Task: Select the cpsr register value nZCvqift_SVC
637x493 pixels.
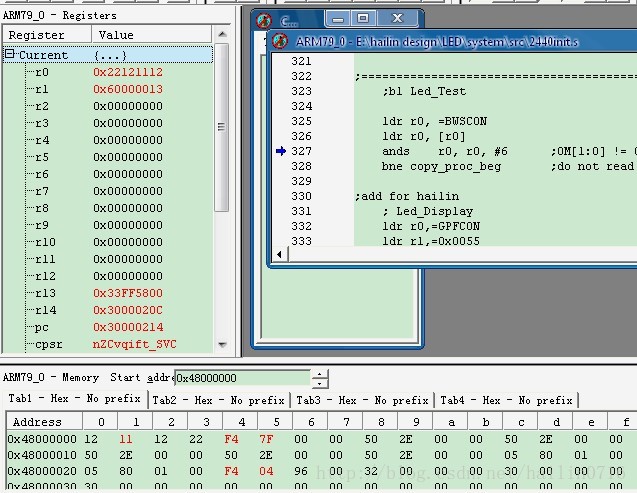Action: pyautogui.click(x=137, y=344)
